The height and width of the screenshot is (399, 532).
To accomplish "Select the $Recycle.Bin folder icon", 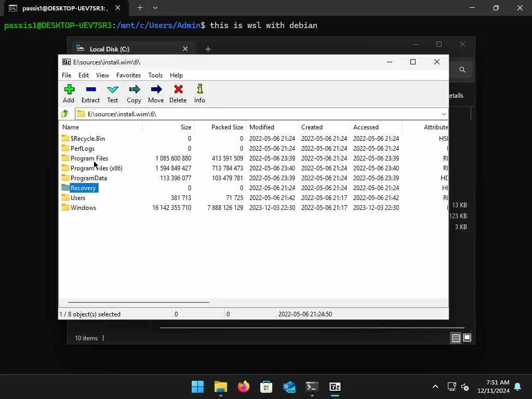I will (x=65, y=138).
